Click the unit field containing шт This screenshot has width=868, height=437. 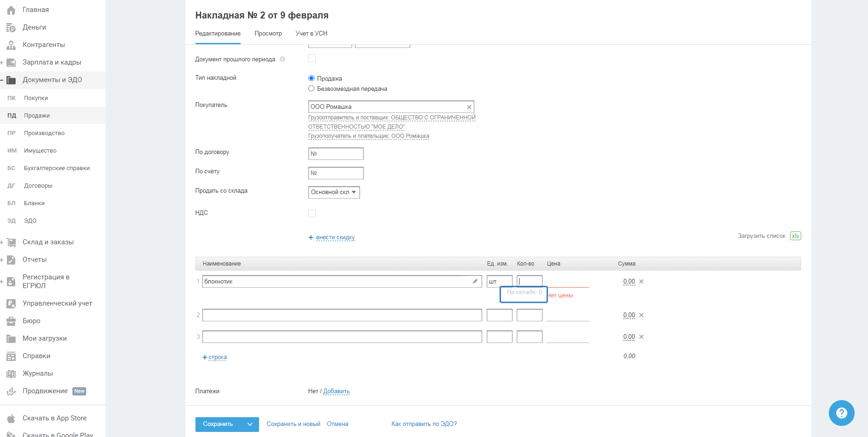[500, 281]
